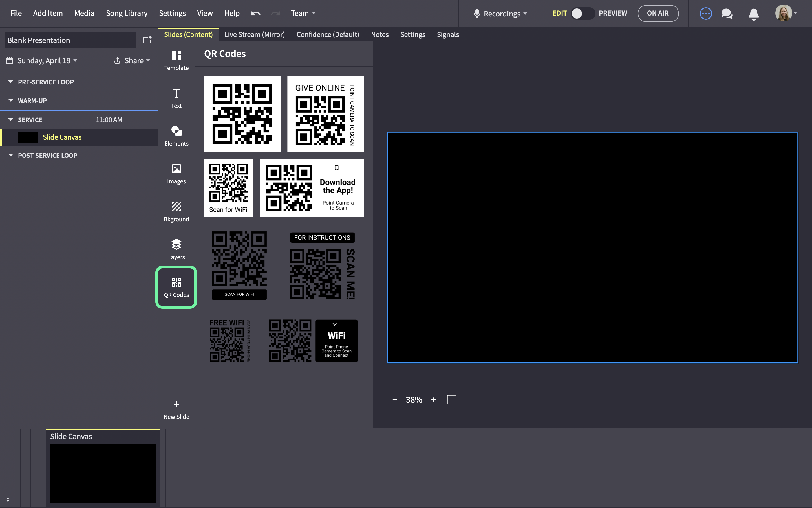Open the Add Item menu
The image size is (812, 508).
pyautogui.click(x=48, y=13)
